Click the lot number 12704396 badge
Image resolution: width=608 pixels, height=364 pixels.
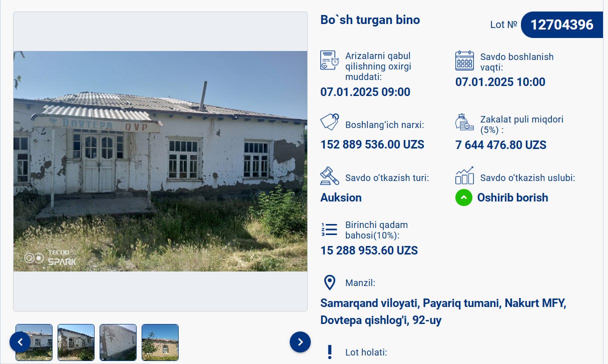pyautogui.click(x=561, y=24)
